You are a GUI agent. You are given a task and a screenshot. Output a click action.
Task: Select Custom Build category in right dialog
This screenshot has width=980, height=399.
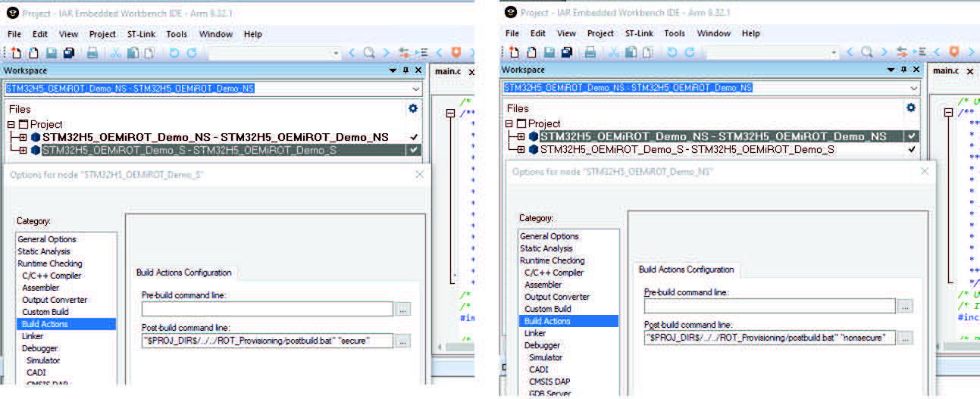pos(548,309)
